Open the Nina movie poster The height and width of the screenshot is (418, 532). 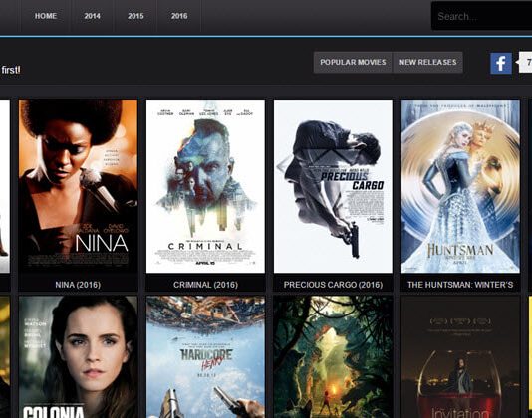[x=78, y=186]
